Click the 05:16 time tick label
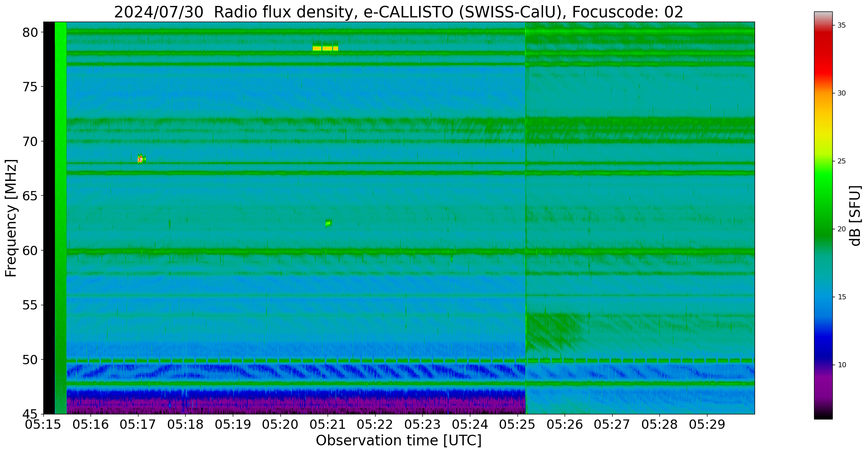The height and width of the screenshot is (453, 868). [x=90, y=424]
